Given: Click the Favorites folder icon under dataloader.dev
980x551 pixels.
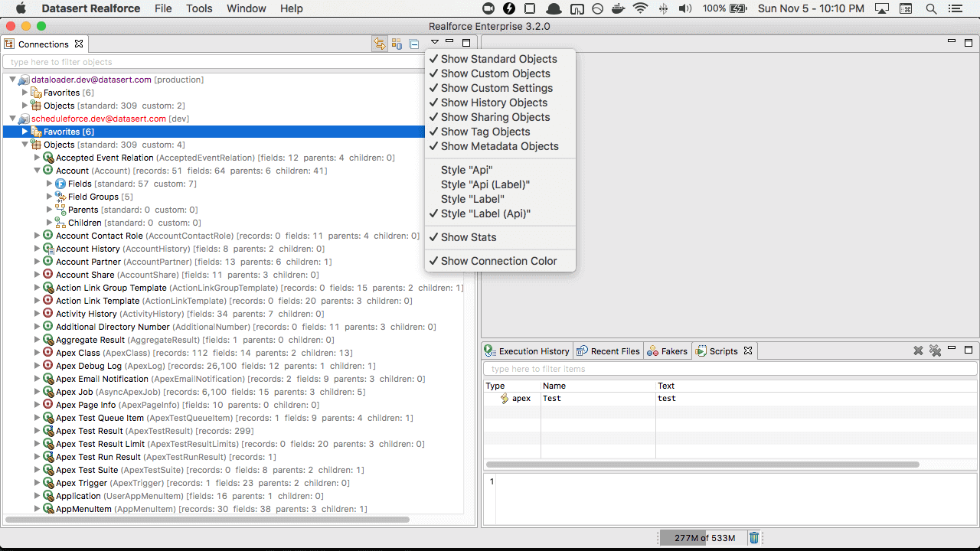Looking at the screenshot, I should pos(36,93).
